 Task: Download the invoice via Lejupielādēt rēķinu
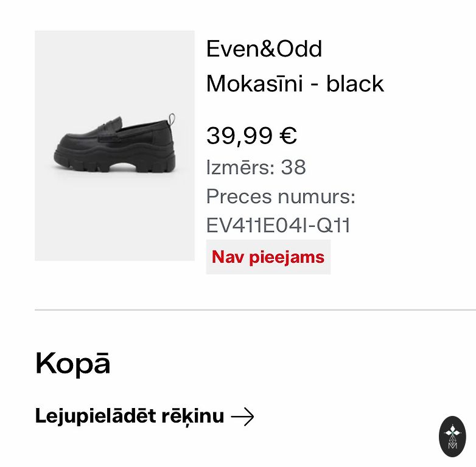point(130,417)
